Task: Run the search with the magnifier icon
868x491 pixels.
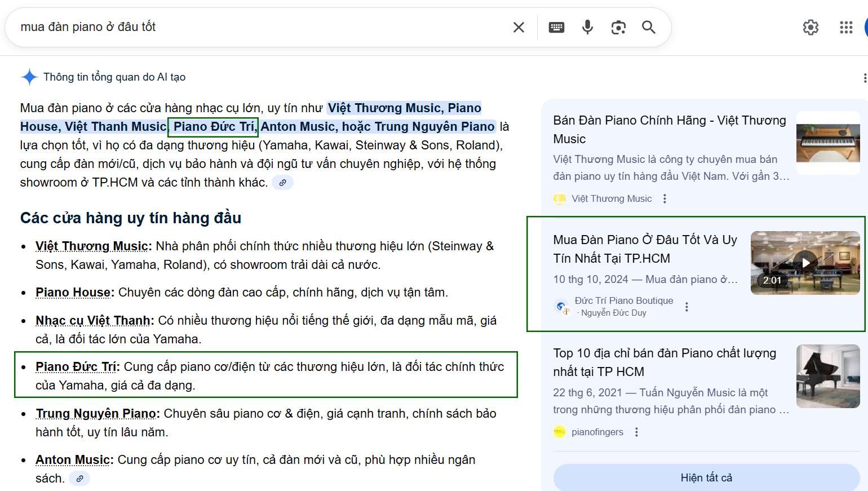Action: tap(649, 27)
